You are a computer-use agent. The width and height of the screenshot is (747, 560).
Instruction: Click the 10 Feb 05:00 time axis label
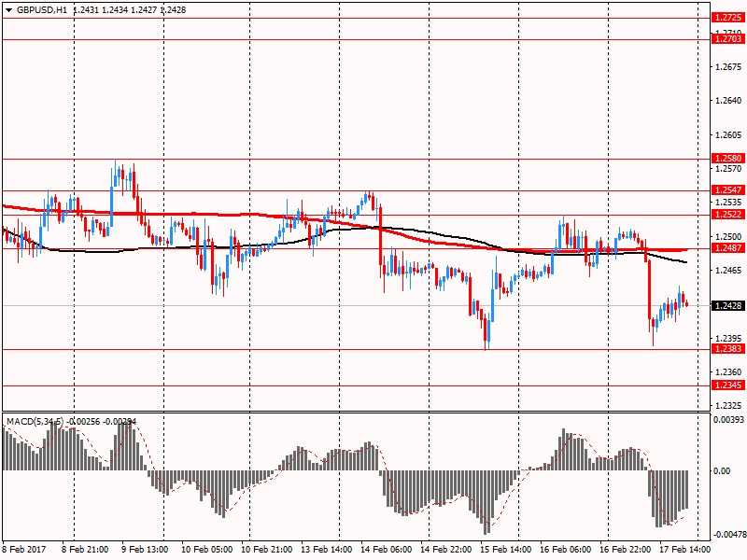tap(205, 551)
